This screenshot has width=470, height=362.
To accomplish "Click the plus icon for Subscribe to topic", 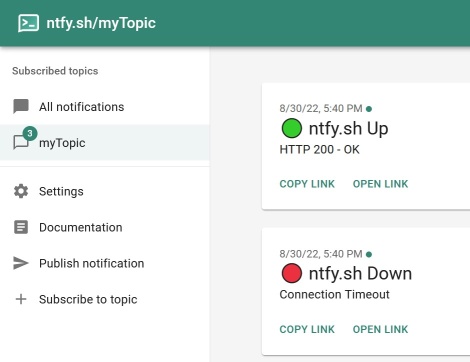I will tap(21, 299).
